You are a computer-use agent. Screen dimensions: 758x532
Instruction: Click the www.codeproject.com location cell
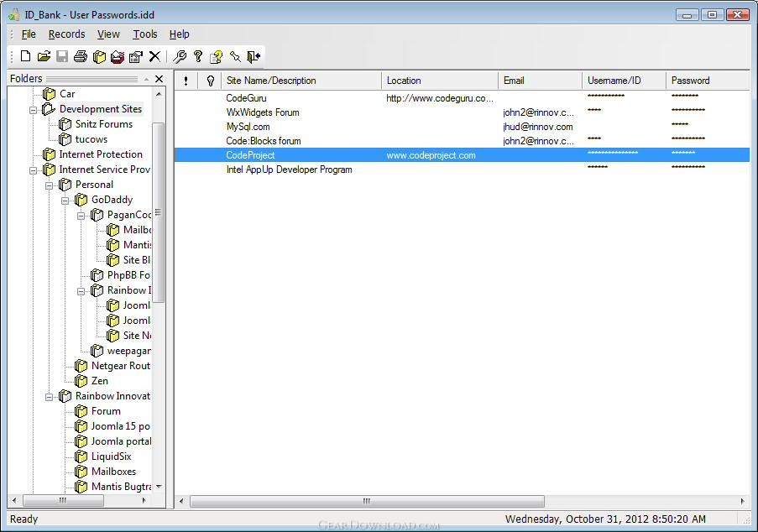tap(431, 155)
